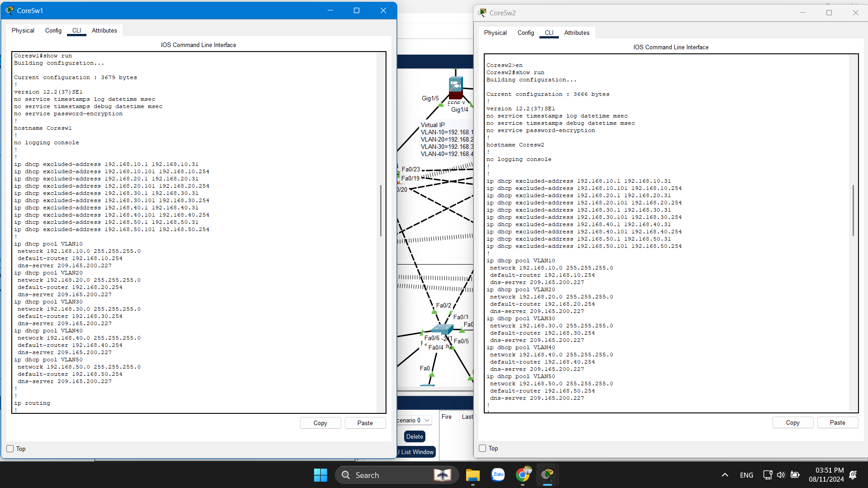Open the notification bell icon

click(853, 475)
